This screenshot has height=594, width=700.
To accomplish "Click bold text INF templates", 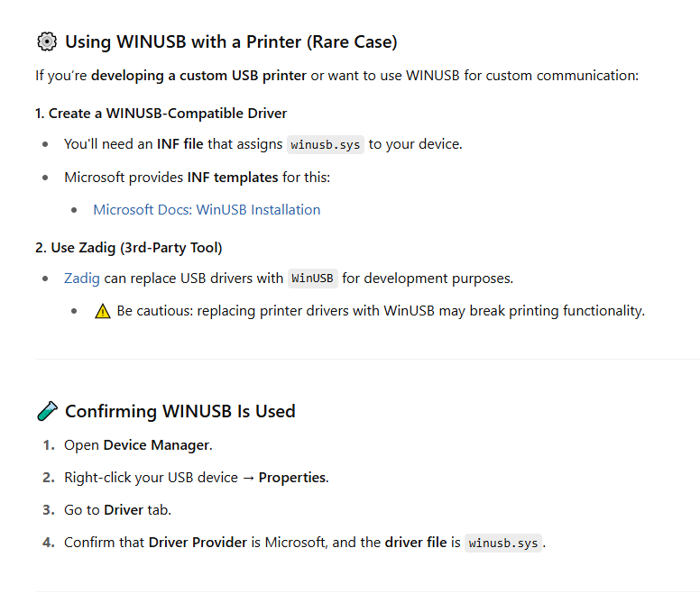I will pyautogui.click(x=233, y=178).
